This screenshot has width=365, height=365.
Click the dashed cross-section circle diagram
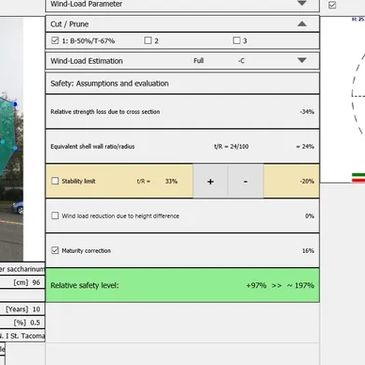coord(358,95)
